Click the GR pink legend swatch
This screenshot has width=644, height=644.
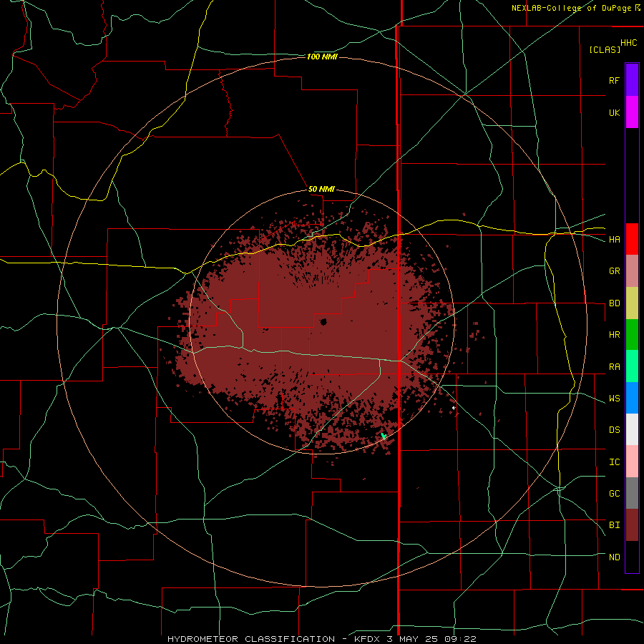point(632,271)
